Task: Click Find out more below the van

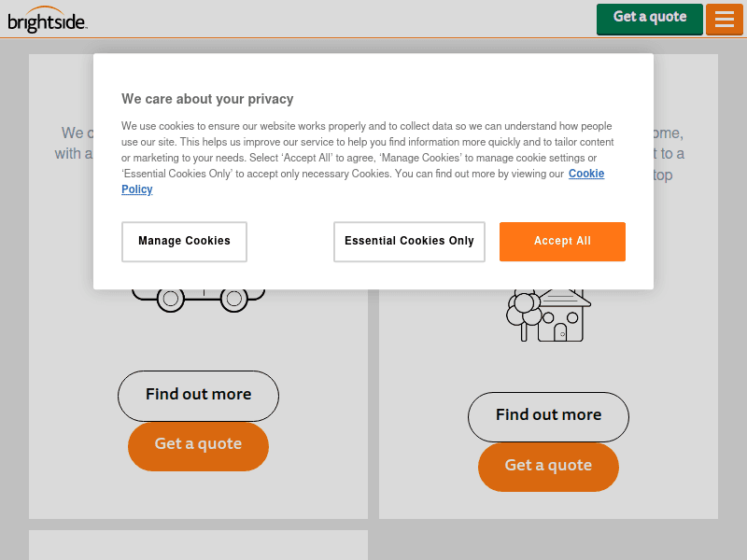Action: tap(198, 396)
